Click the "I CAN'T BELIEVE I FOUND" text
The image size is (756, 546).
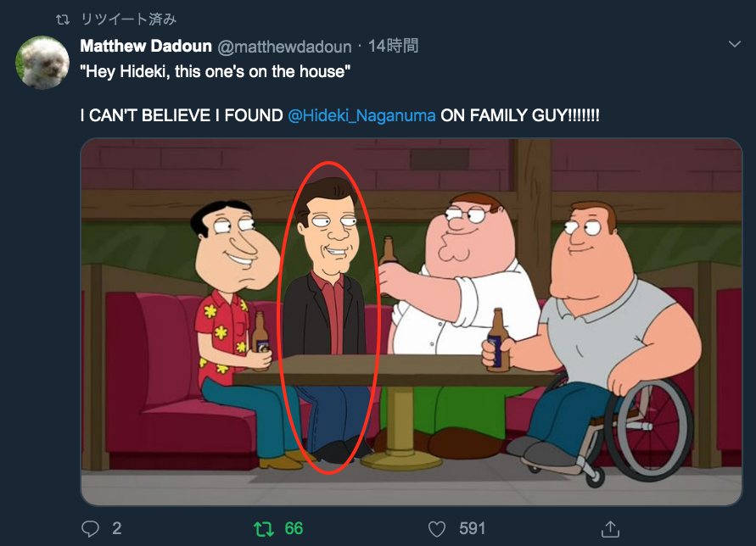[182, 115]
